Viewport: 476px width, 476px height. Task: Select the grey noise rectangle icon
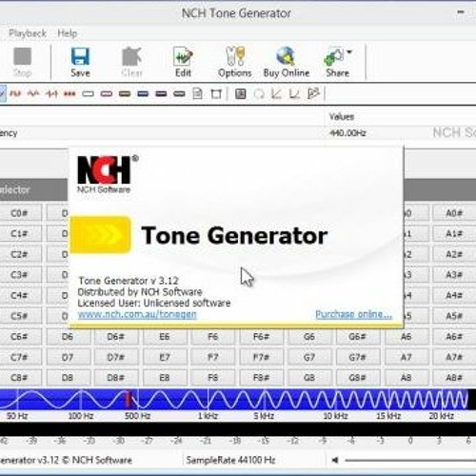click(x=179, y=94)
